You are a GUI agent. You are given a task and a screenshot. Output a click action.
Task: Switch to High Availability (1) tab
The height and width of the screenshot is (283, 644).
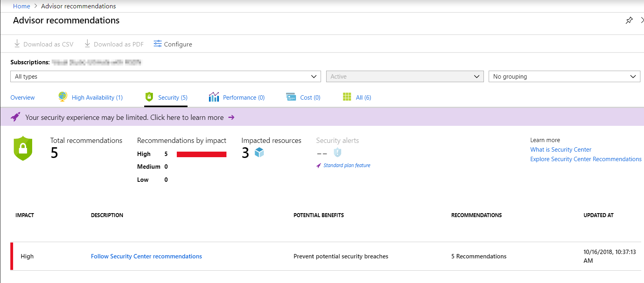pos(97,98)
